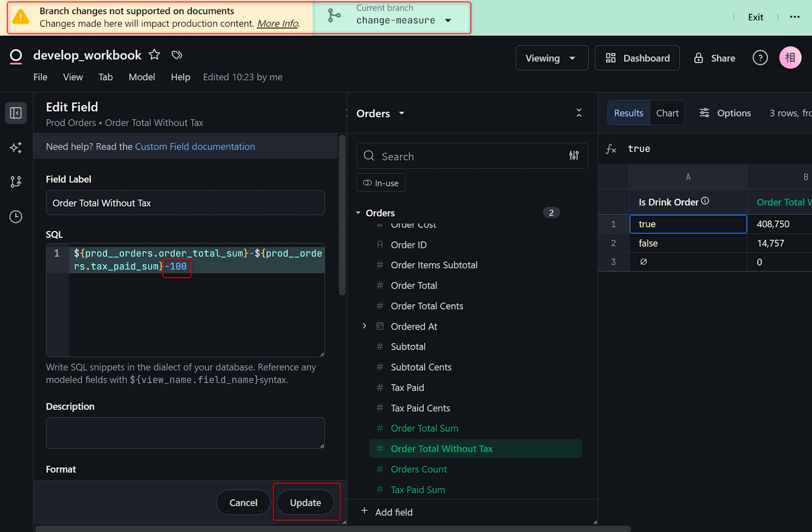The image size is (812, 532).
Task: Click the Cancel button
Action: [243, 502]
